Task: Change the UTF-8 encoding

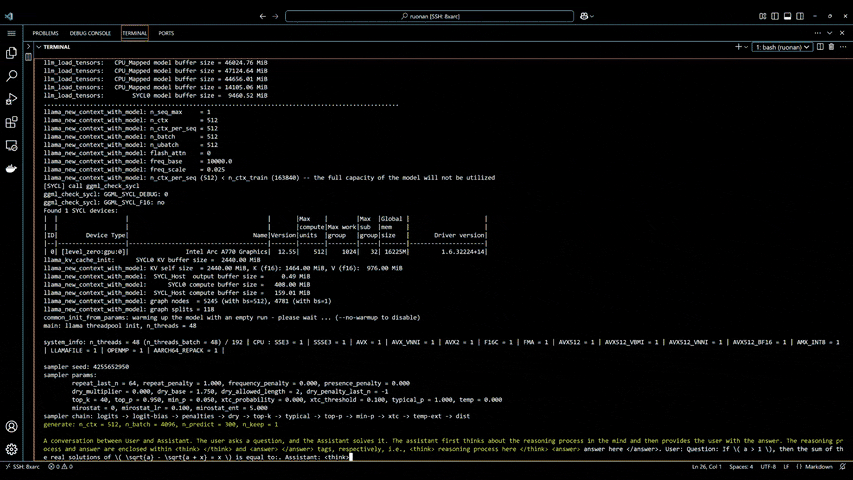Action: click(x=768, y=467)
